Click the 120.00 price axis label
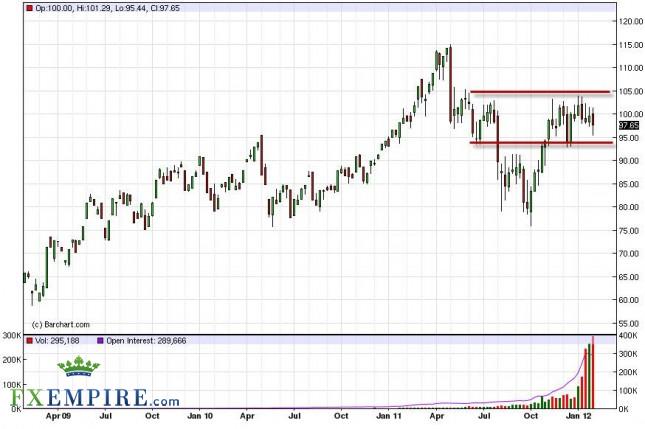Screen dimensions: 645x429 pos(631,21)
